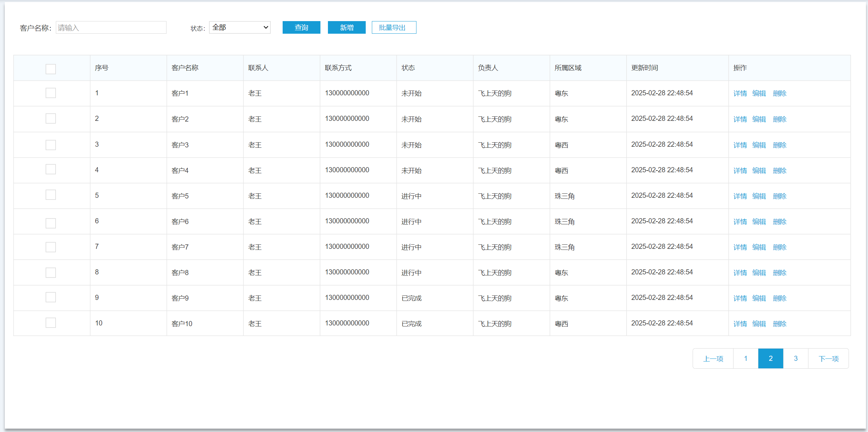Check the checkbox for 客户1 row
Viewport: 868px width, 432px height.
point(51,93)
